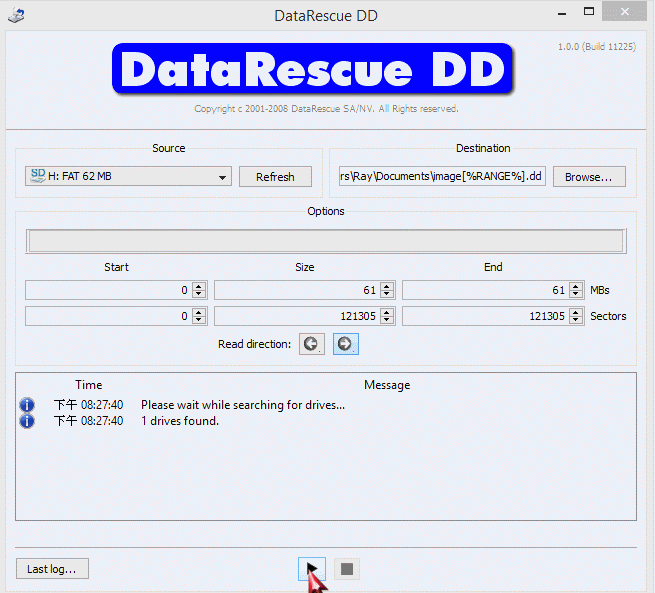The image size is (655, 593).
Task: Select log row '1 drives found.'
Action: click(326, 421)
